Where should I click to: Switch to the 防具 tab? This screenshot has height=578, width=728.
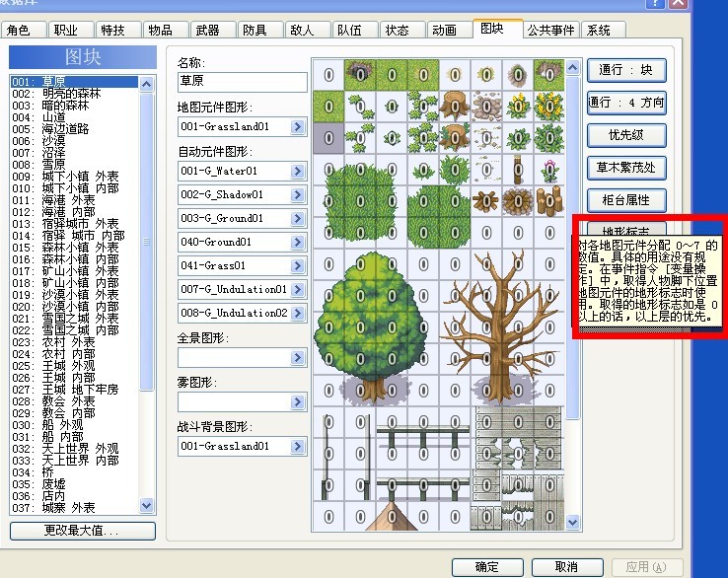[260, 31]
